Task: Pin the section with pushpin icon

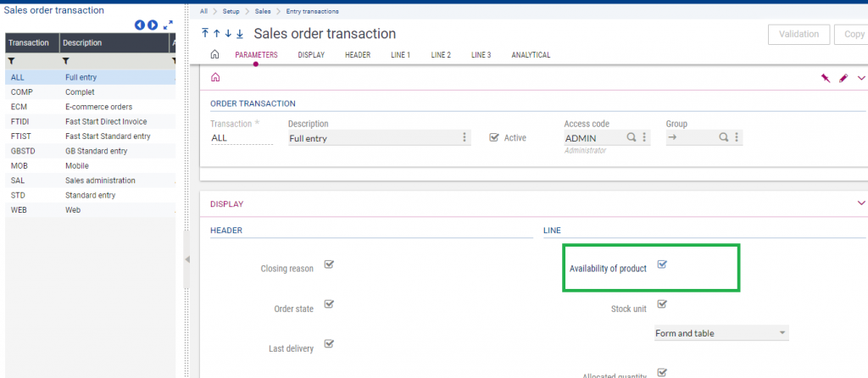Action: 826,79
